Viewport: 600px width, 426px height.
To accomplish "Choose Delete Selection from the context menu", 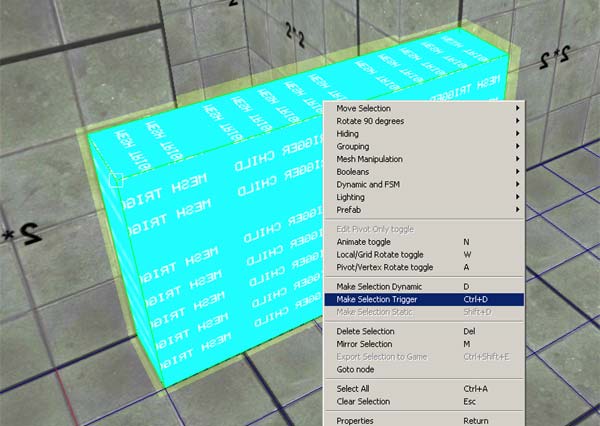I will click(x=365, y=332).
